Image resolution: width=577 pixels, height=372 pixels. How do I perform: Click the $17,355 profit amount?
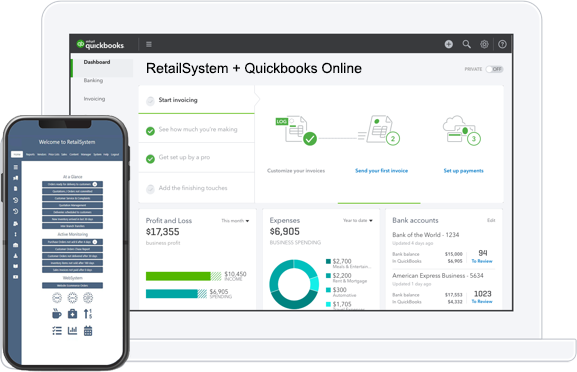[x=162, y=232]
